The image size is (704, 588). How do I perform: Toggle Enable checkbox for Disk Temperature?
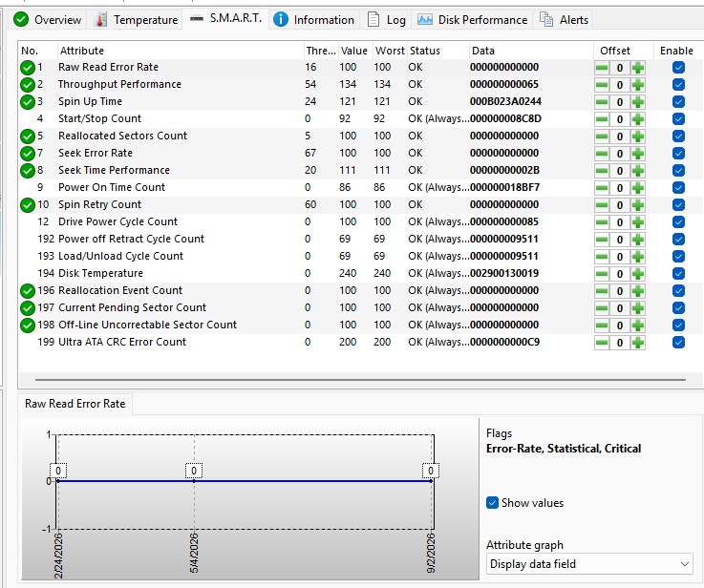[x=678, y=274]
